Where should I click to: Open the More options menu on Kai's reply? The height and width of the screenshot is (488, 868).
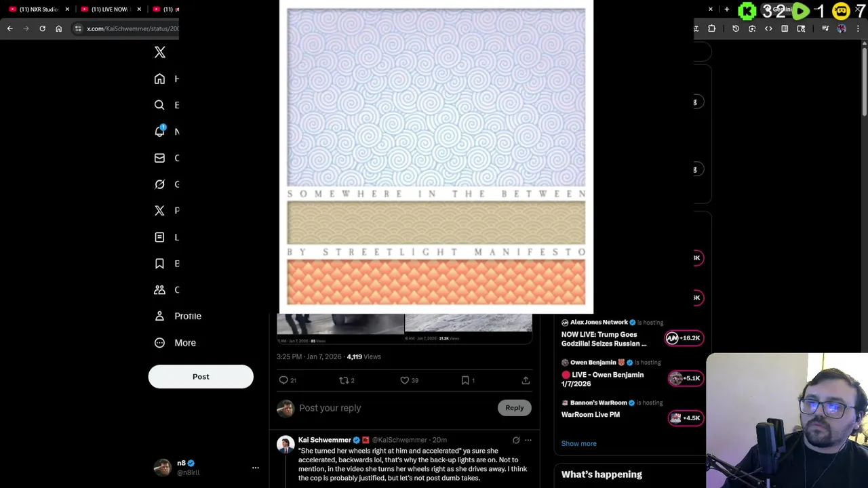pos(528,440)
